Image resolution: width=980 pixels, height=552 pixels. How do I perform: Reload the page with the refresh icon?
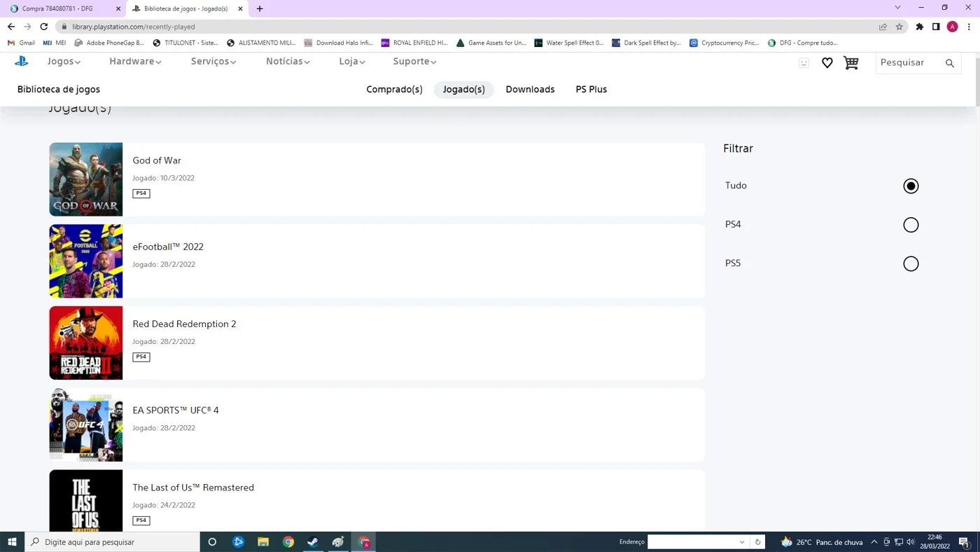pos(44,27)
